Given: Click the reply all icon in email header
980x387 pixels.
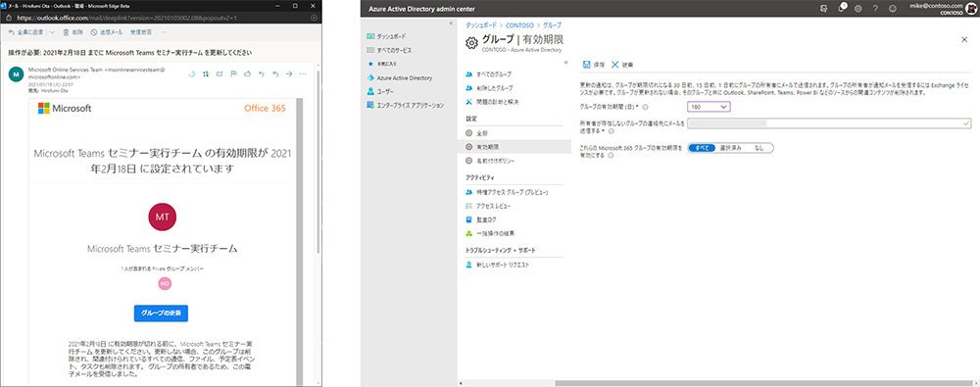Looking at the screenshot, I should [275, 73].
